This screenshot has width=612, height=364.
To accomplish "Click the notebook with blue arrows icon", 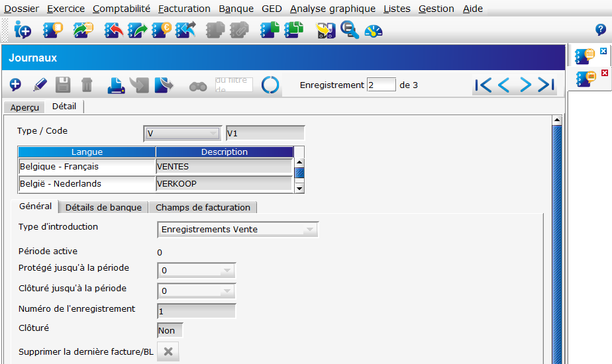I will click(x=185, y=30).
